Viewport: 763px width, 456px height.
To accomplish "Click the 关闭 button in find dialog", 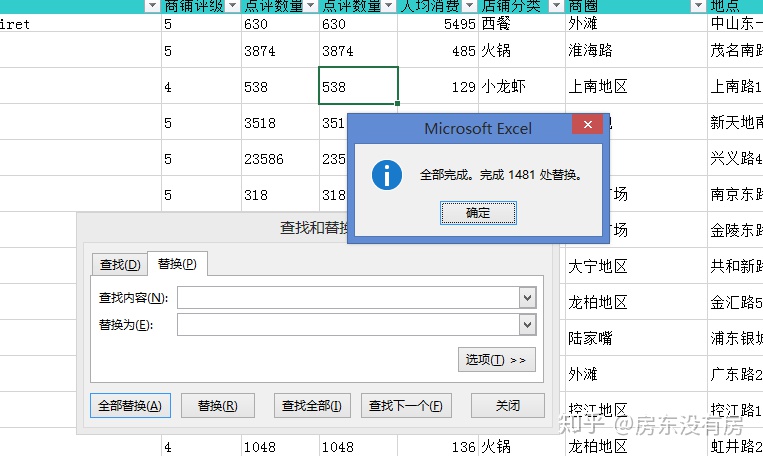I will coord(508,405).
